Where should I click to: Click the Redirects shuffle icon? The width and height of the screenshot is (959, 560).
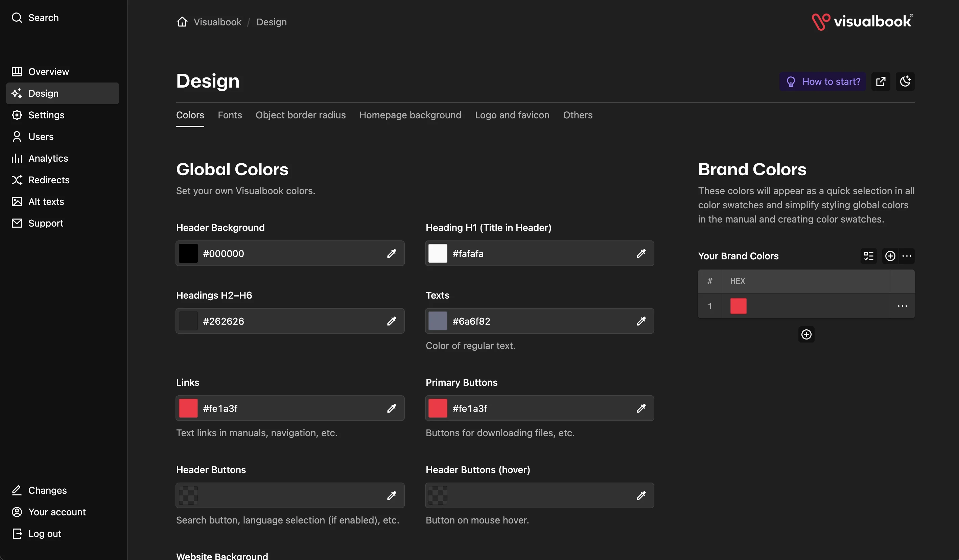point(17,180)
